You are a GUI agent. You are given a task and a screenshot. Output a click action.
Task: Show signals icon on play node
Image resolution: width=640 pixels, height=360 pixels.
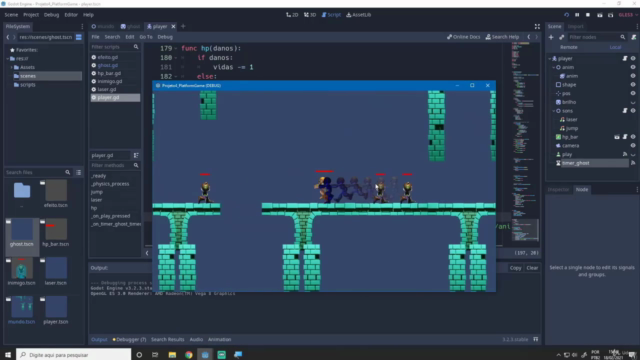click(625, 154)
